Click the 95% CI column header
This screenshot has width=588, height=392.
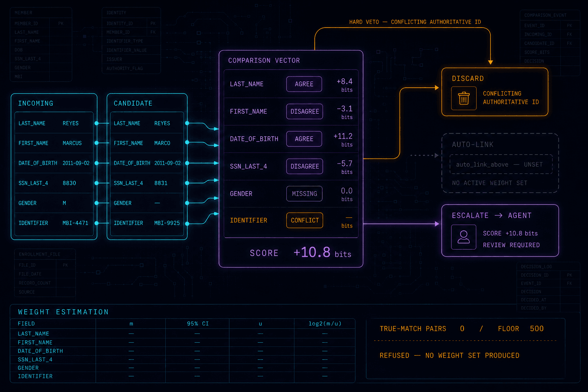point(198,324)
